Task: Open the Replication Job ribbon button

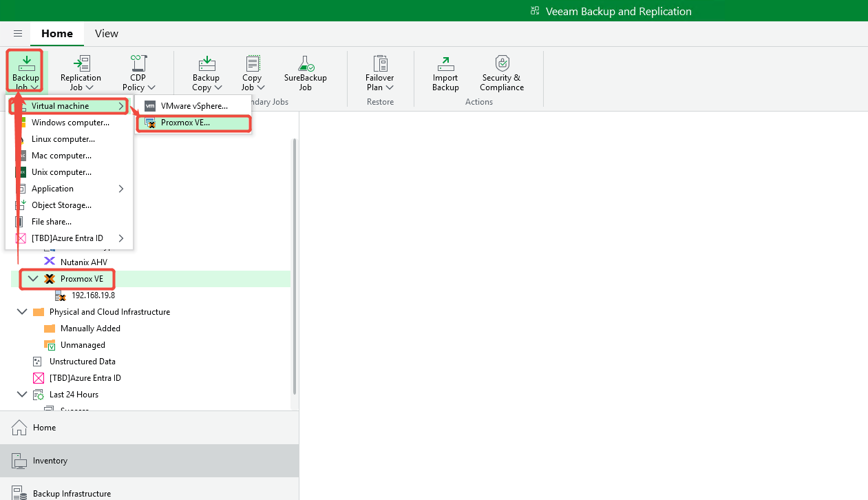Action: point(81,73)
